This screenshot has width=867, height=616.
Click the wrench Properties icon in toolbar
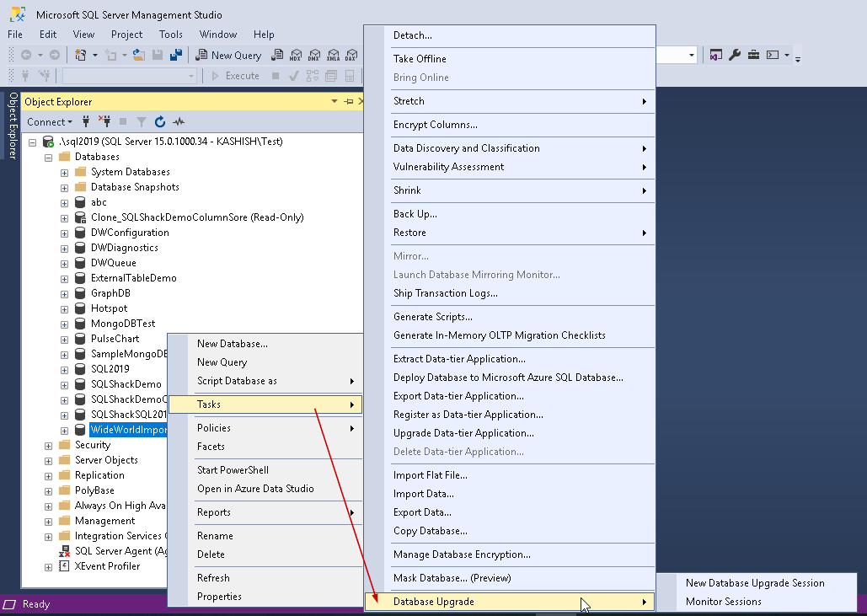coord(735,55)
